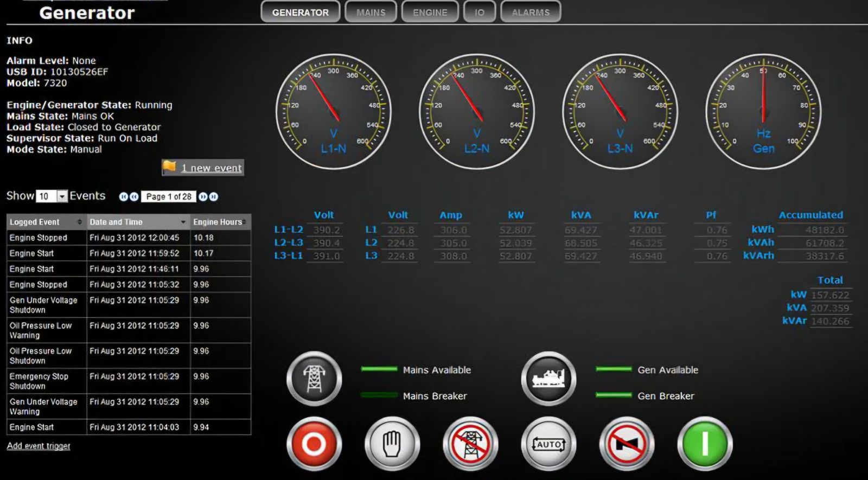This screenshot has width=868, height=480.
Task: Sort by Engine Hours column
Action: point(220,222)
